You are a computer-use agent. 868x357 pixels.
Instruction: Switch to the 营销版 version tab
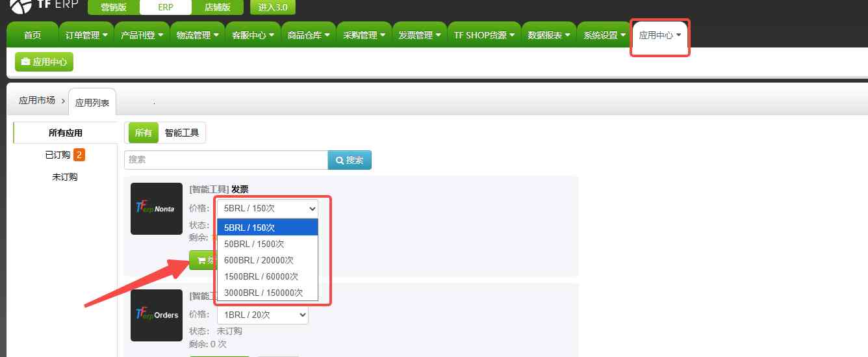pos(113,8)
